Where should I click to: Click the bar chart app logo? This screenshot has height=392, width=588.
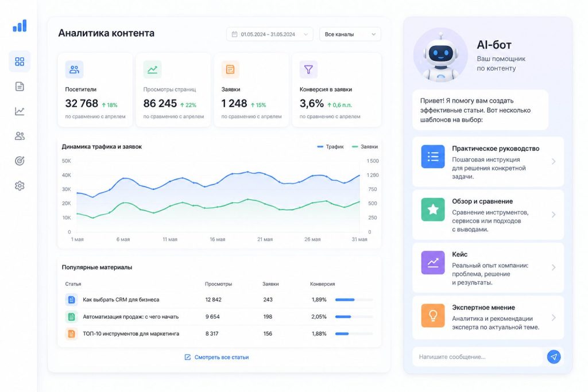click(20, 25)
